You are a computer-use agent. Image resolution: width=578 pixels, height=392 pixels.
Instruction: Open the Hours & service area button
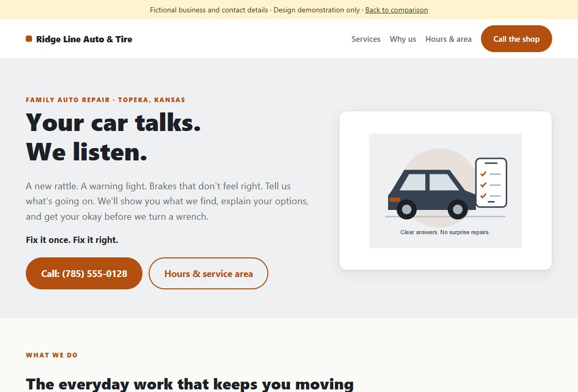pyautogui.click(x=208, y=273)
